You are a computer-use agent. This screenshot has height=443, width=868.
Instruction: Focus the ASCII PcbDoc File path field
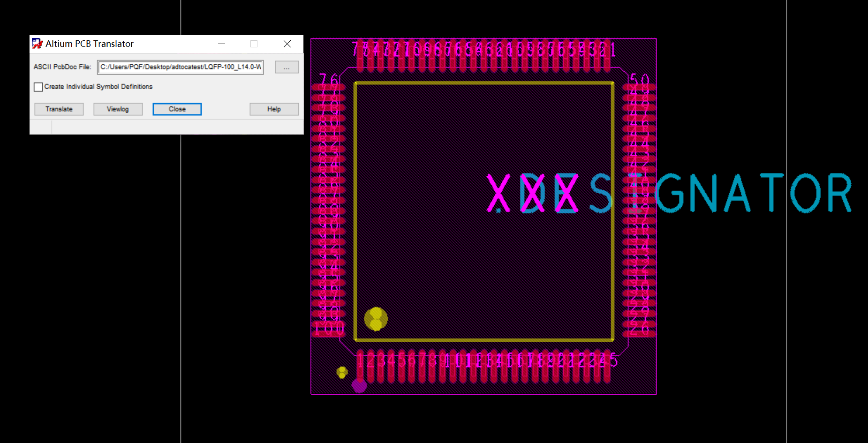pyautogui.click(x=181, y=67)
